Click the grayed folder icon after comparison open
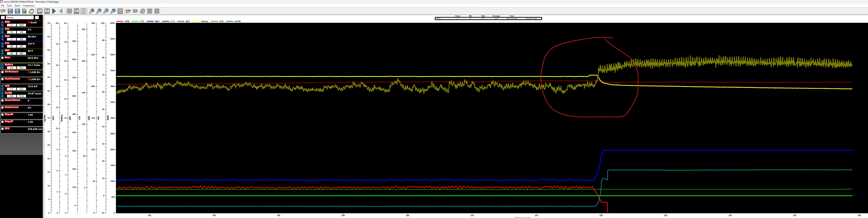868x218 pixels. coord(135,11)
